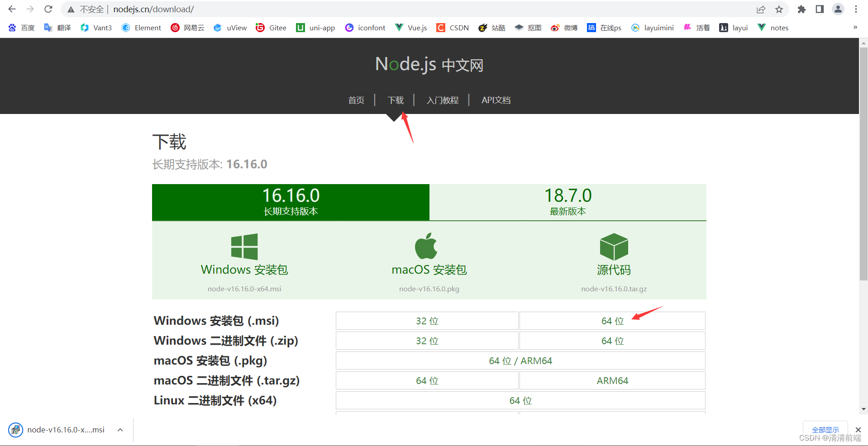Click the address bar URL
868x446 pixels.
click(x=153, y=9)
